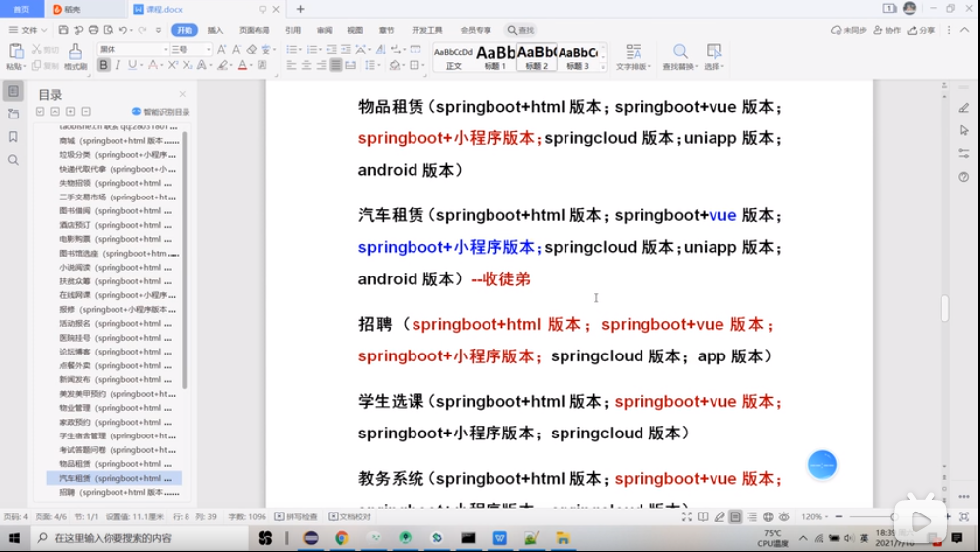This screenshot has height=552, width=980.
Task: Increase paragraph indent
Action: click(345, 49)
